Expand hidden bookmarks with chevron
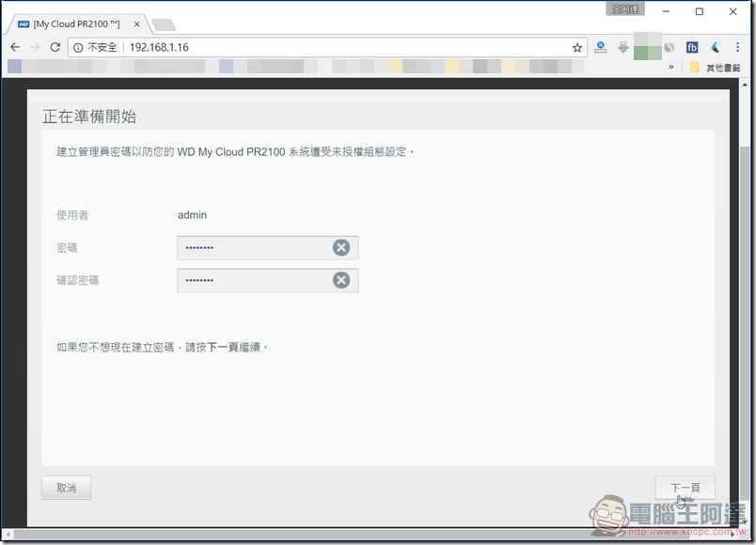This screenshot has height=545, width=756. point(671,67)
